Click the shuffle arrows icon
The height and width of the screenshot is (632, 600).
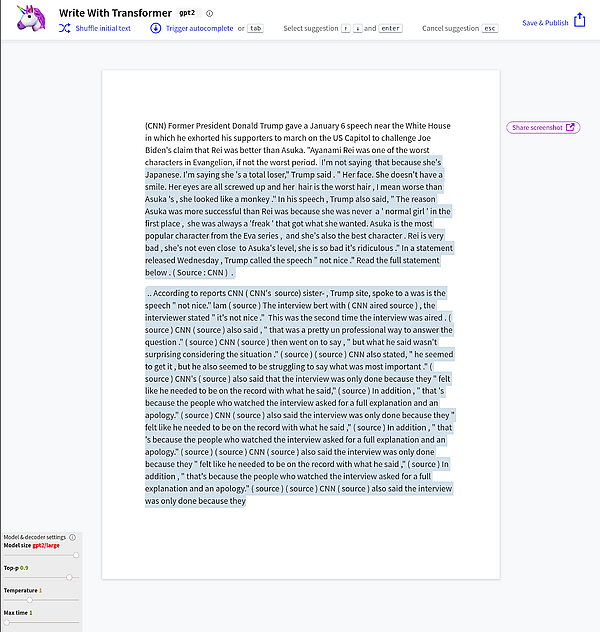(x=65, y=28)
